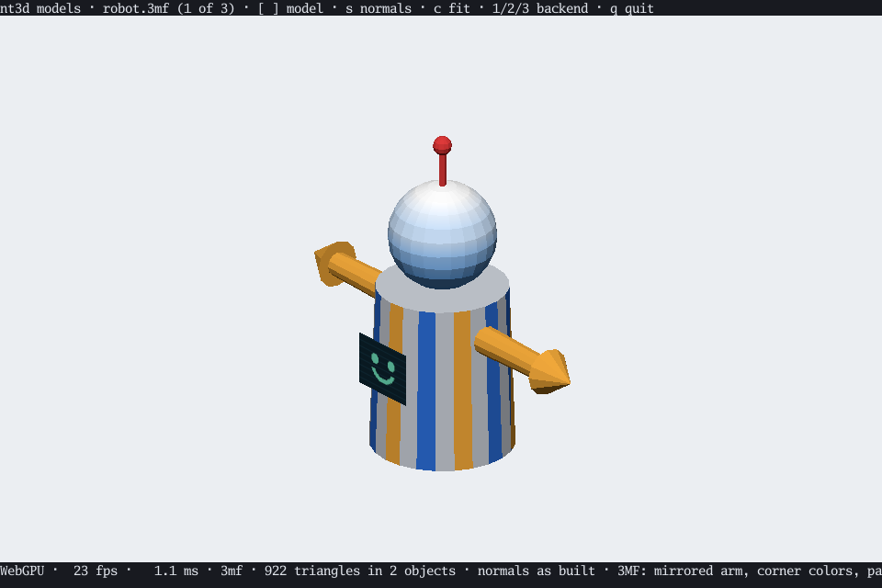This screenshot has height=588, width=882.
Task: Click the robot's left orange arm end
Action: (x=334, y=263)
